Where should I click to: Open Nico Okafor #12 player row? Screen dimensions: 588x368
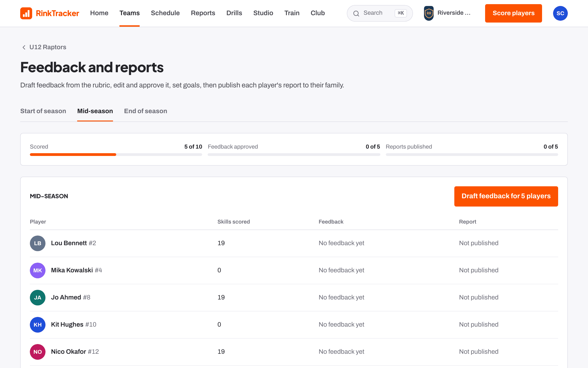pos(294,352)
